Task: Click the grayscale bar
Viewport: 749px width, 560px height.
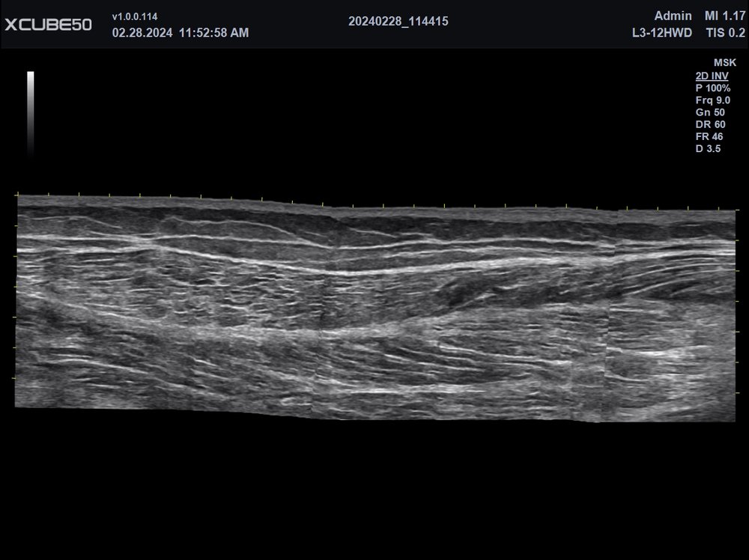Action: tap(31, 114)
